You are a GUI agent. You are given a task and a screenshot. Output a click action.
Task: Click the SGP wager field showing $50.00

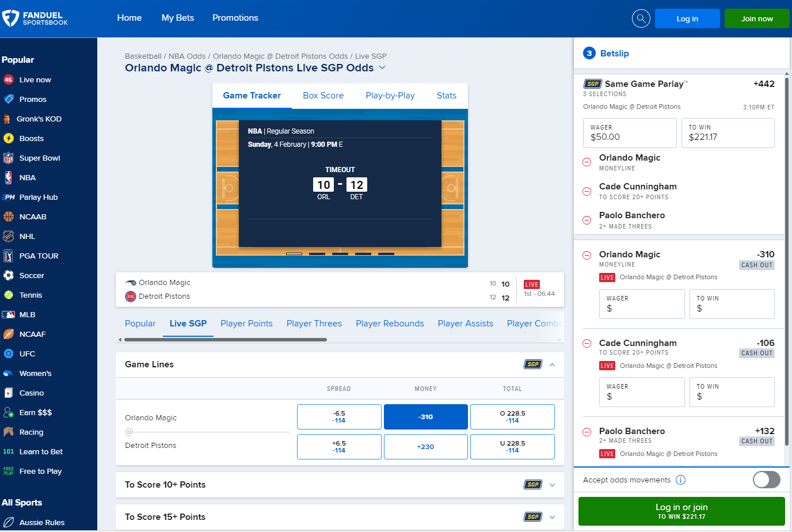point(630,133)
